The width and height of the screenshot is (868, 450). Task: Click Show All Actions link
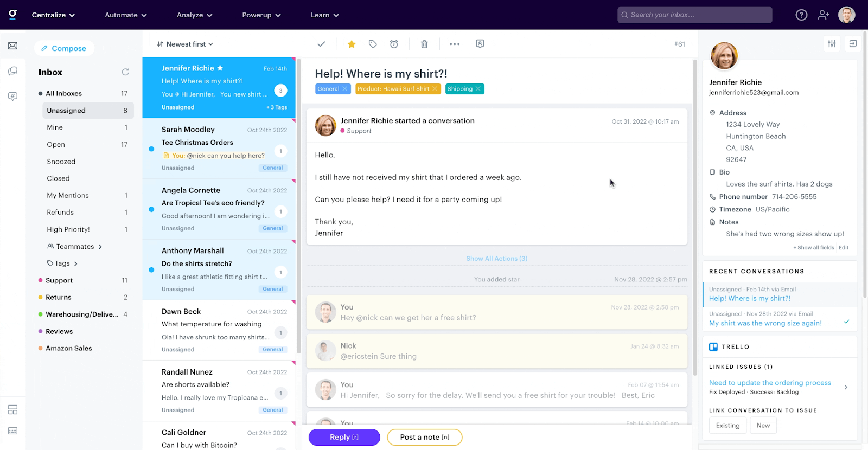coord(496,259)
